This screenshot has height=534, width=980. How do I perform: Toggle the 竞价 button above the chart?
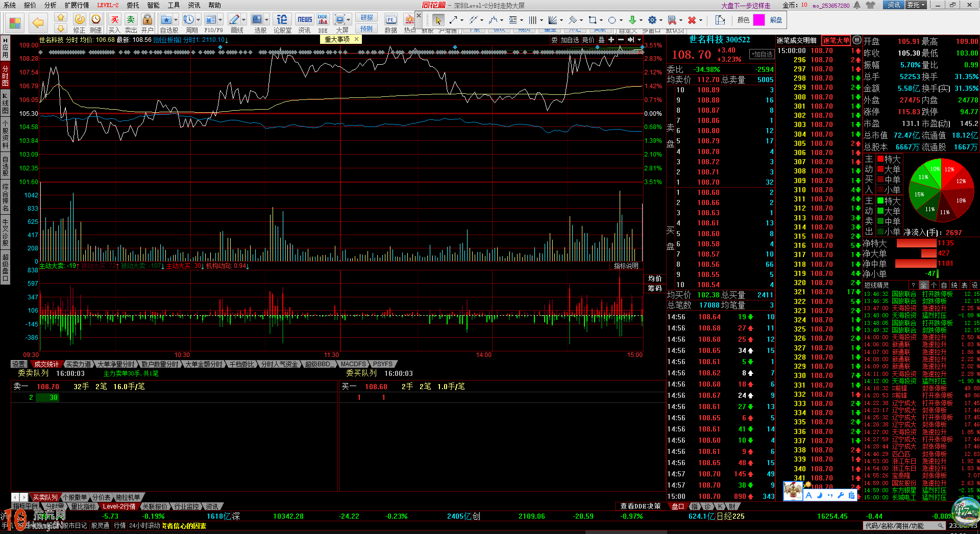[x=589, y=40]
